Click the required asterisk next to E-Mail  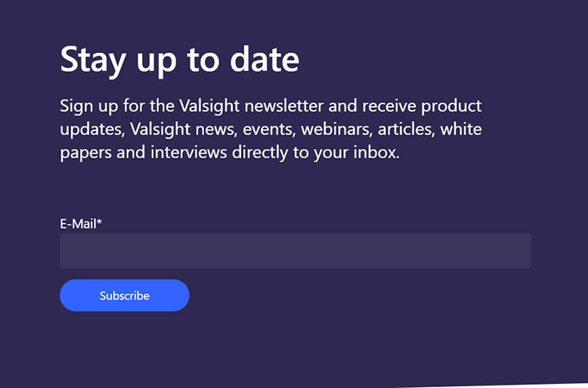(100, 221)
